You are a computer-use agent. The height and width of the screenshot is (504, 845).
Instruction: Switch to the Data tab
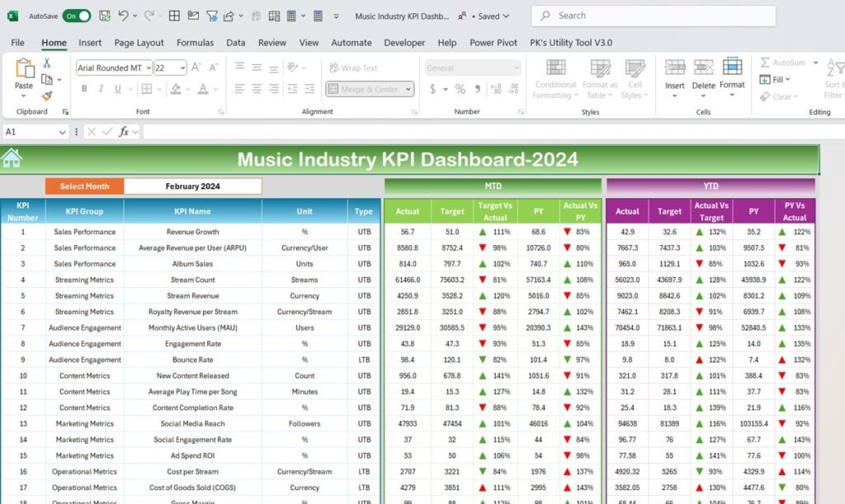coord(235,43)
